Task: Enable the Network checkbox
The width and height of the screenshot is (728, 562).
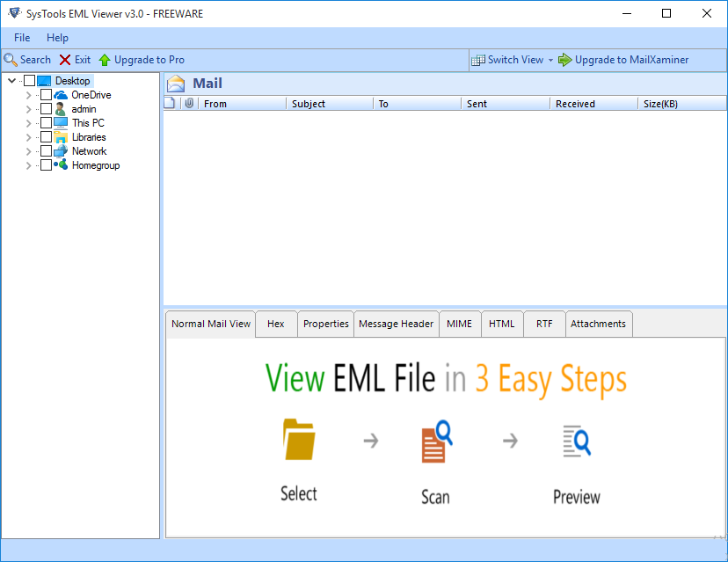Action: 46,151
